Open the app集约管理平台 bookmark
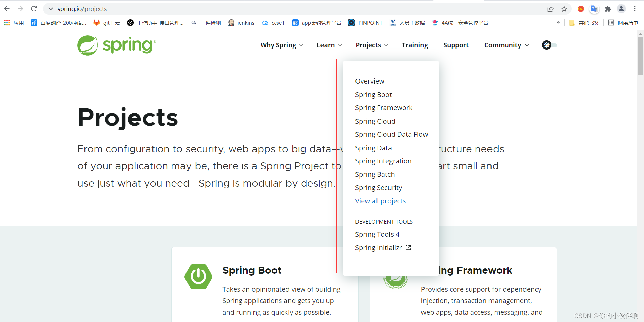 pos(316,23)
